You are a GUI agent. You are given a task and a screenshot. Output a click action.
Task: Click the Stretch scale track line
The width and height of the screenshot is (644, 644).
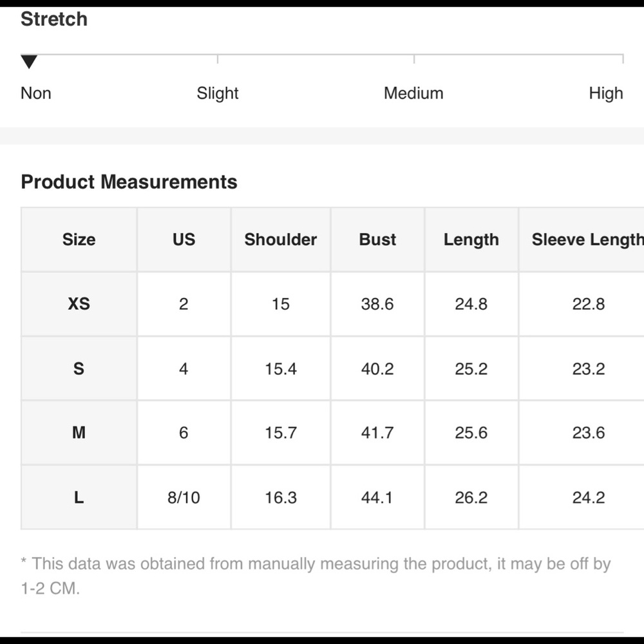point(322,54)
